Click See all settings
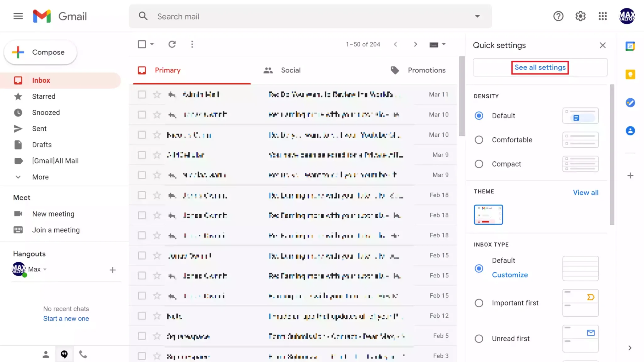This screenshot has width=644, height=362. (540, 67)
